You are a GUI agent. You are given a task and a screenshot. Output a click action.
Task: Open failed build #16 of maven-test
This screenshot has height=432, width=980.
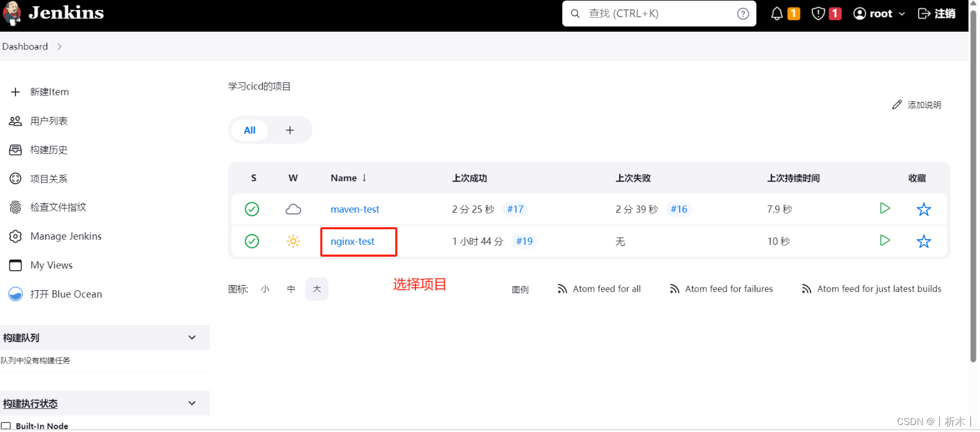679,209
